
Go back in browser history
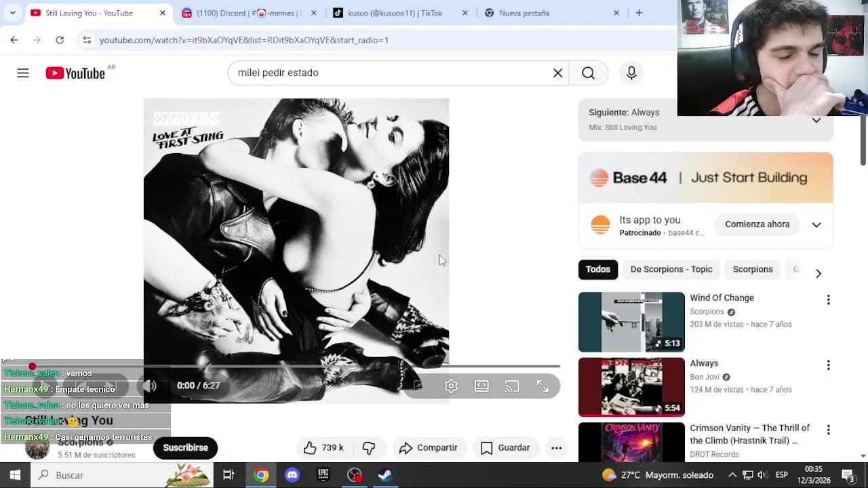point(14,40)
